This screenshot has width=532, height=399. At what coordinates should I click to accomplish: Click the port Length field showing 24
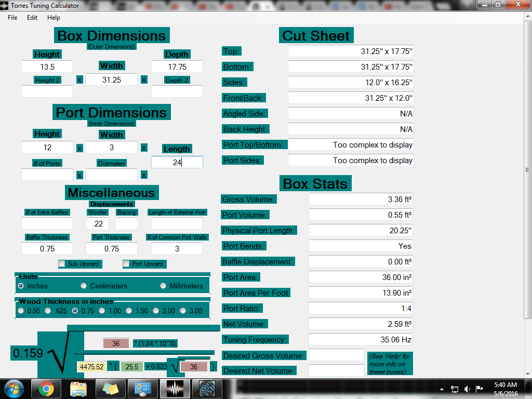click(177, 162)
